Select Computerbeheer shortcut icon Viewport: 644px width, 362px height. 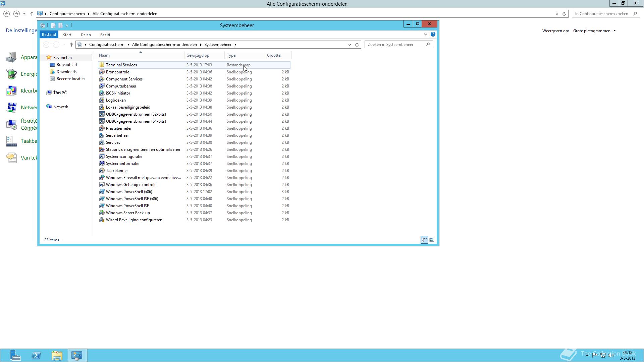click(x=102, y=86)
